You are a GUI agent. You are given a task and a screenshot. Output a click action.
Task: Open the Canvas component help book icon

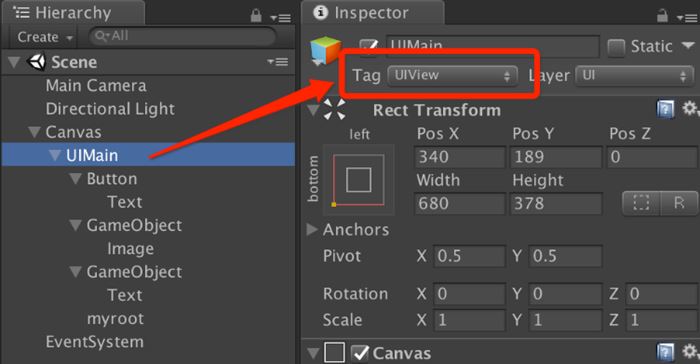tap(665, 352)
